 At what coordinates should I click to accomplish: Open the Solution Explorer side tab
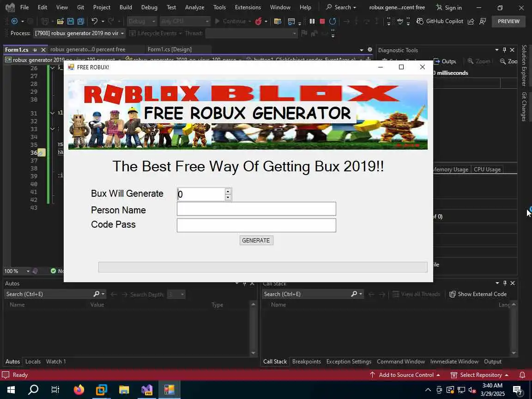(524, 65)
